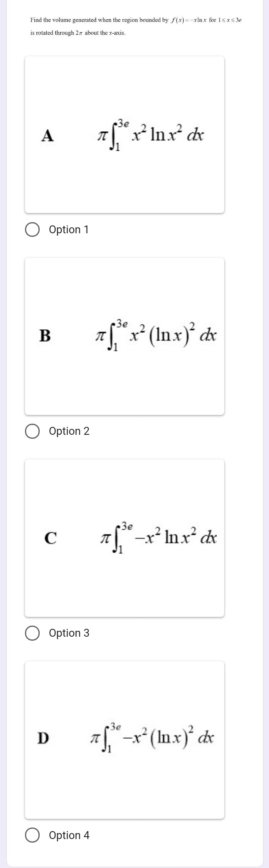Pick the Option 4 radio button

(x=32, y=835)
